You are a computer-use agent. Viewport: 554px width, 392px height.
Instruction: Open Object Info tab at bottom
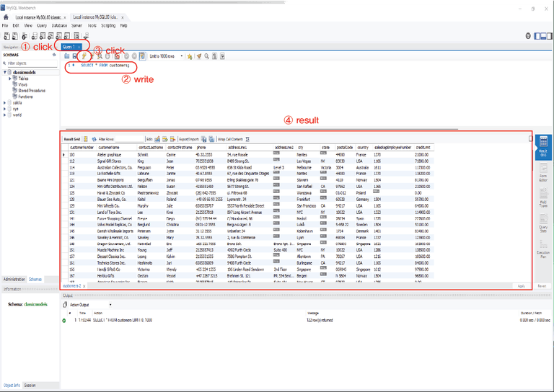click(12, 386)
